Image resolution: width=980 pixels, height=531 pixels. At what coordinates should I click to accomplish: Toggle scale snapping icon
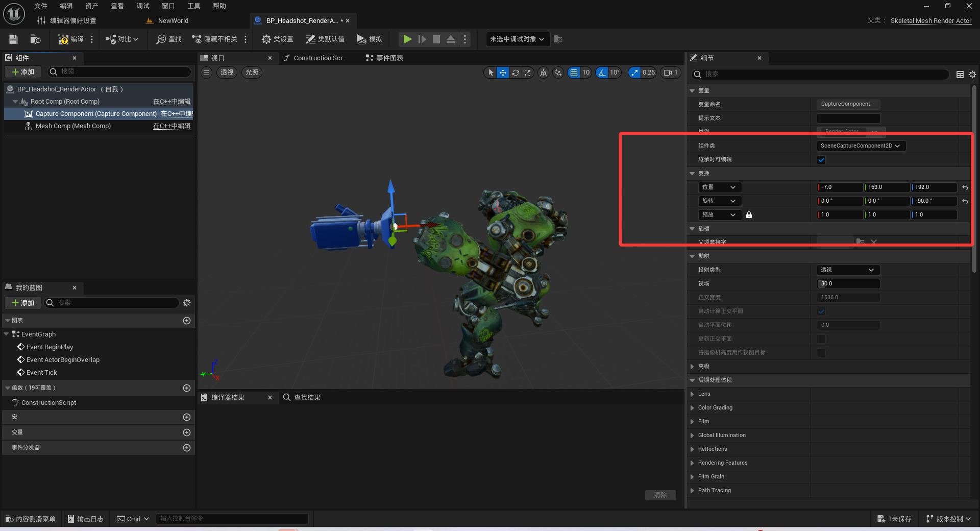tap(634, 73)
